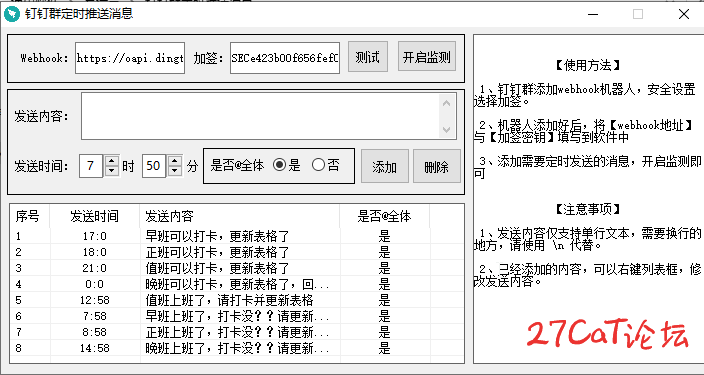
Task: Click time cell 17:0
Action: point(95,236)
